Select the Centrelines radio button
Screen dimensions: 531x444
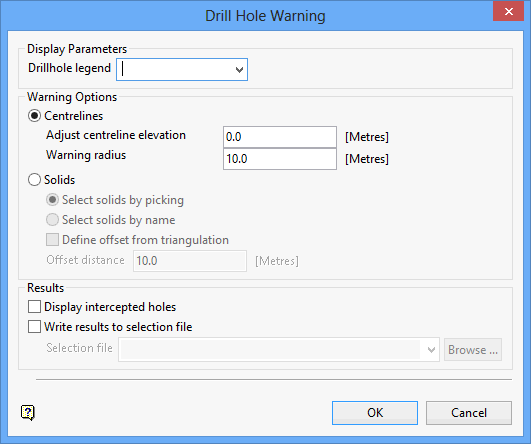tap(34, 116)
